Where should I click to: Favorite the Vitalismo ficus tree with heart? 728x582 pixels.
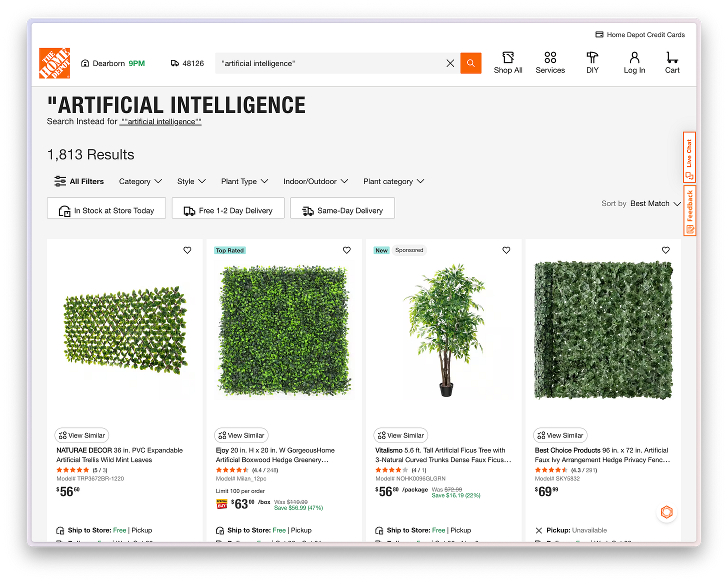pyautogui.click(x=506, y=250)
